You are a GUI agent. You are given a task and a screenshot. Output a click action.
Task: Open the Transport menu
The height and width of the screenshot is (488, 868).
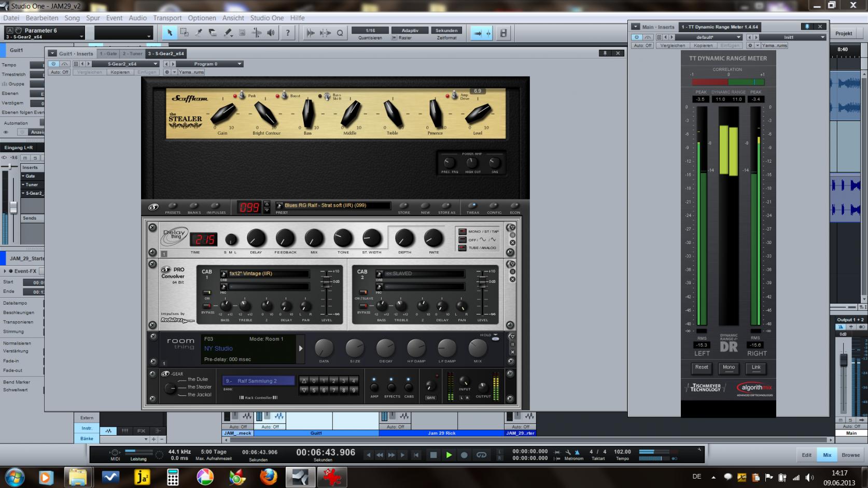click(x=167, y=18)
